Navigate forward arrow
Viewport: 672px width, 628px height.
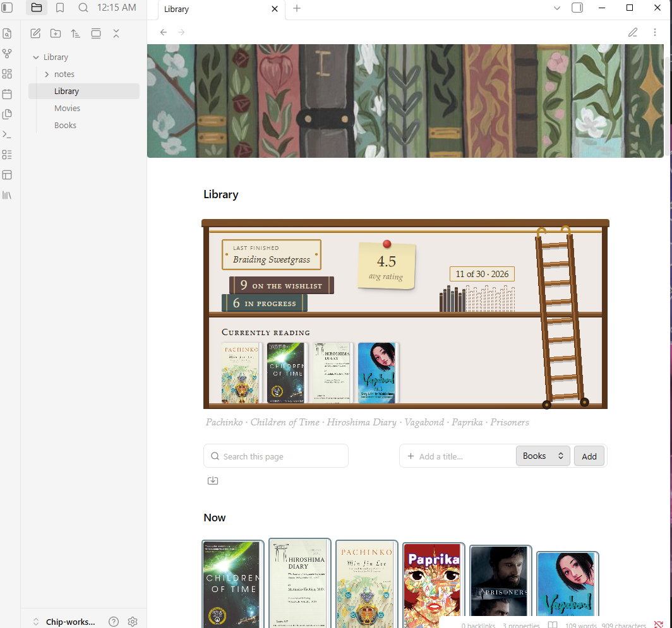pyautogui.click(x=181, y=32)
